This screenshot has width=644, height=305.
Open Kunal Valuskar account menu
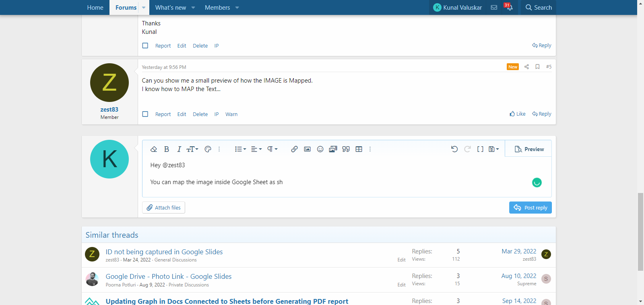tap(458, 7)
